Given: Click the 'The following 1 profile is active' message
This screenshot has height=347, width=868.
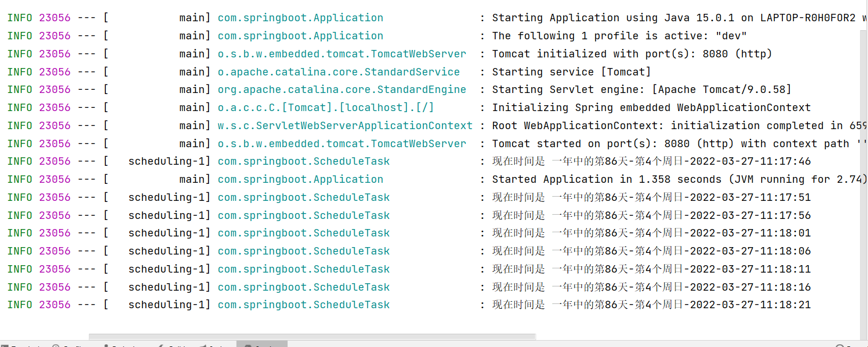Looking at the screenshot, I should point(619,36).
